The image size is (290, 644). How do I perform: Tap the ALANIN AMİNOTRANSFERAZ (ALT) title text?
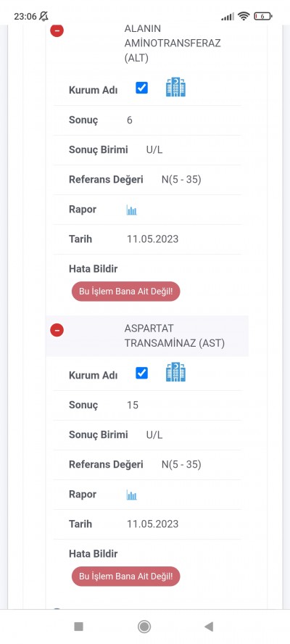pos(173,44)
